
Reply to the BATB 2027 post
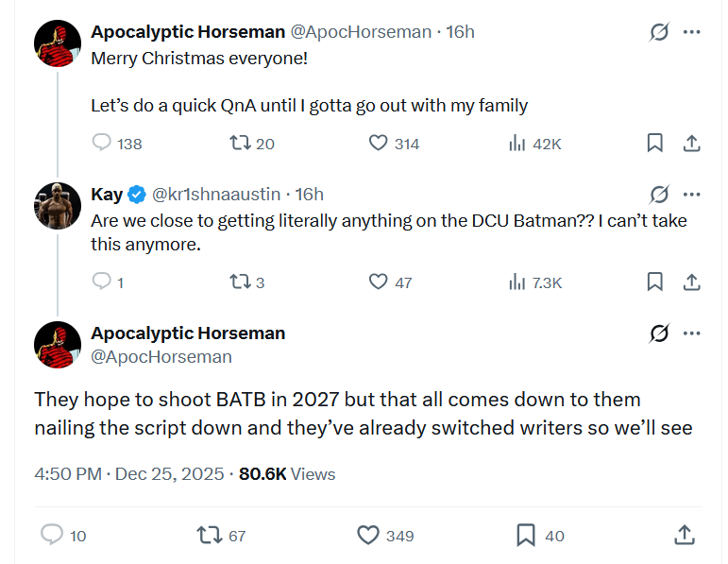click(52, 536)
